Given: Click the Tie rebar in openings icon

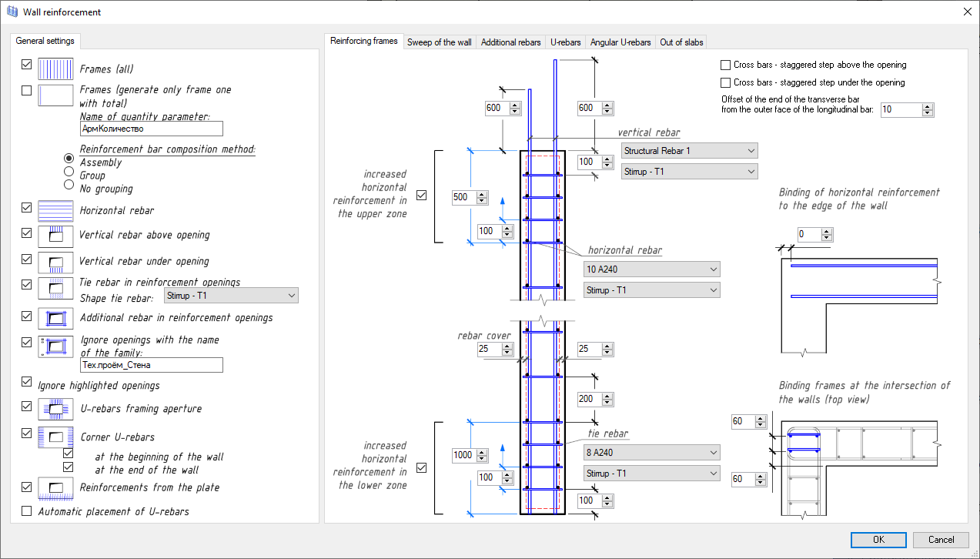Looking at the screenshot, I should coord(56,288).
